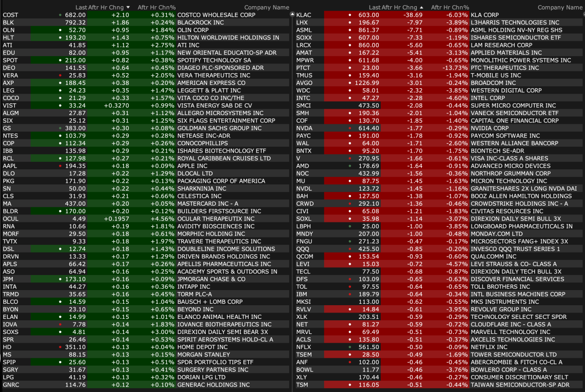Screen dimensions: 585x392
Task: Click the red tick dot on HD row
Action: (x=60, y=347)
